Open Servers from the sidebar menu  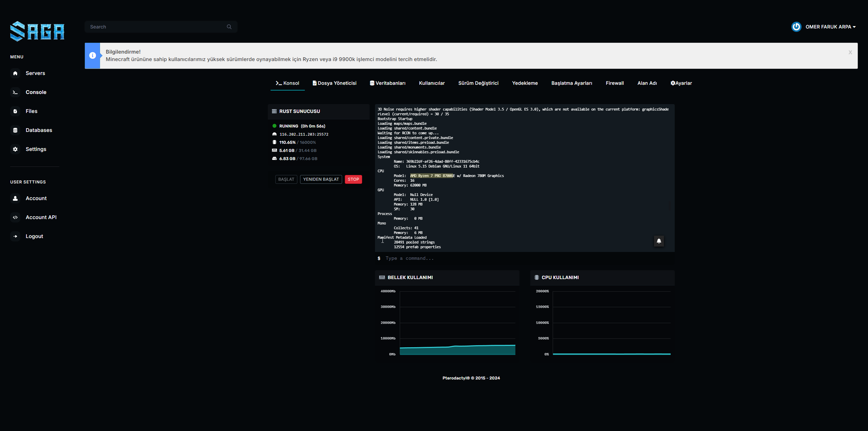tap(35, 73)
